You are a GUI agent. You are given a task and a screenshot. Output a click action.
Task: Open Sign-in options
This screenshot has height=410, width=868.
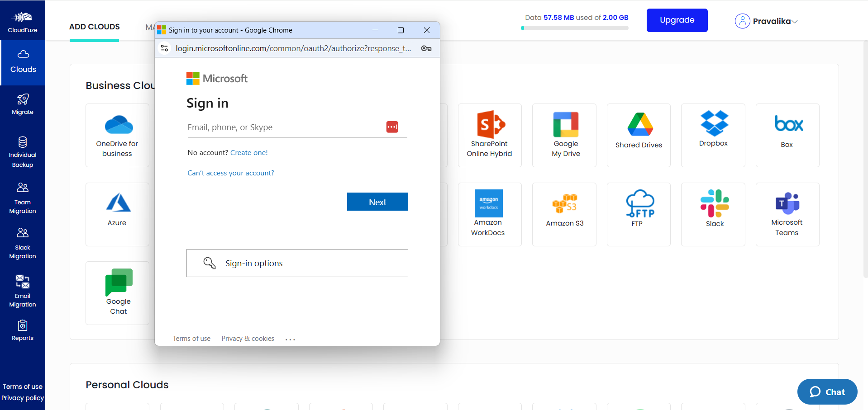pyautogui.click(x=297, y=263)
